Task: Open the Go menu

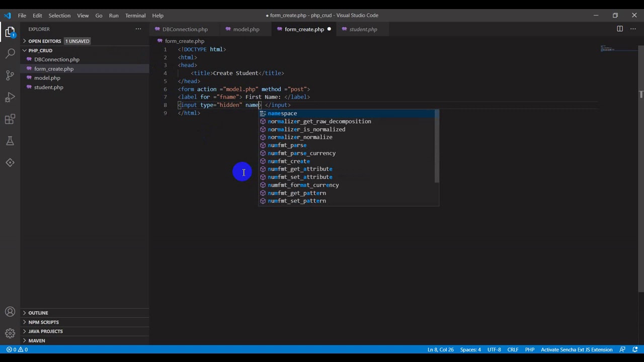Action: [99, 15]
